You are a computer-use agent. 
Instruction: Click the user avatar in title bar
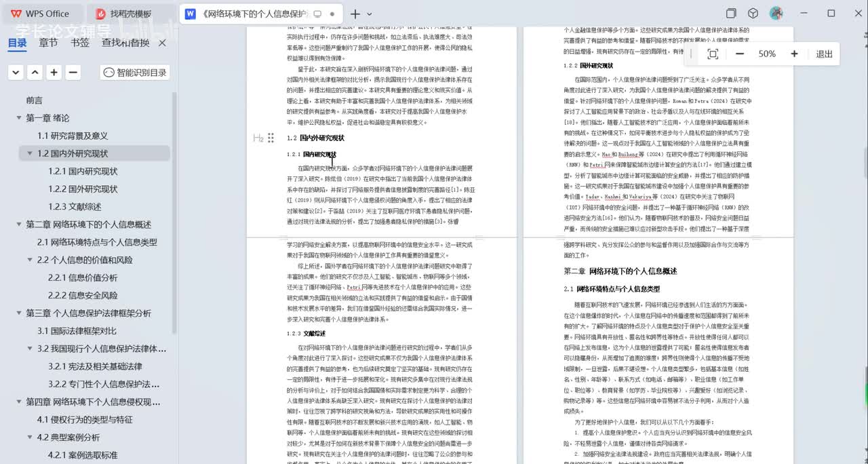(776, 14)
